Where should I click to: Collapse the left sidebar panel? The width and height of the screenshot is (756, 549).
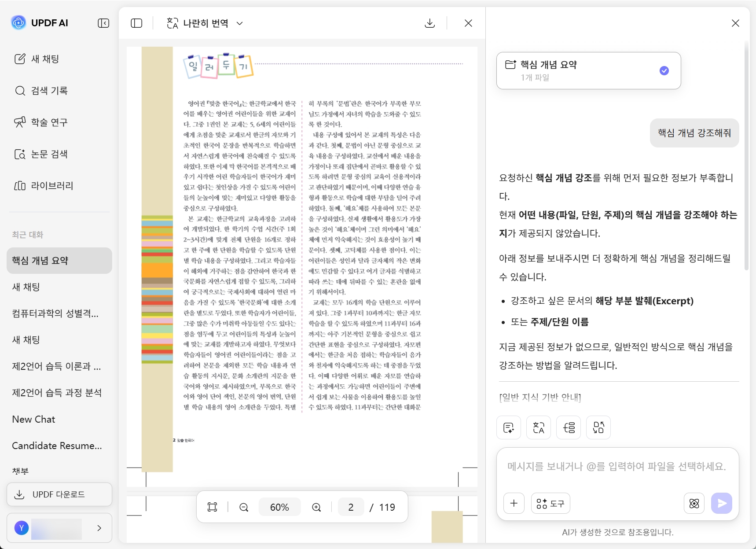pos(103,23)
